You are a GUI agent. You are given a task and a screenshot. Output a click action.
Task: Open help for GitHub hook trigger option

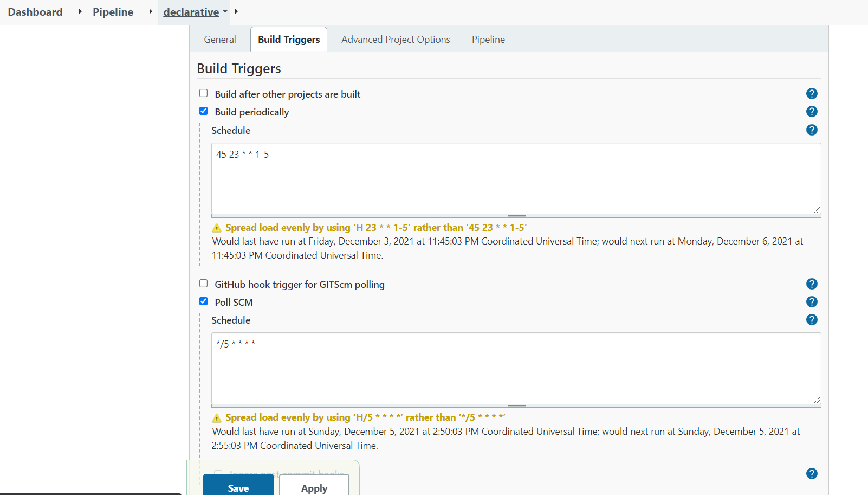click(811, 284)
